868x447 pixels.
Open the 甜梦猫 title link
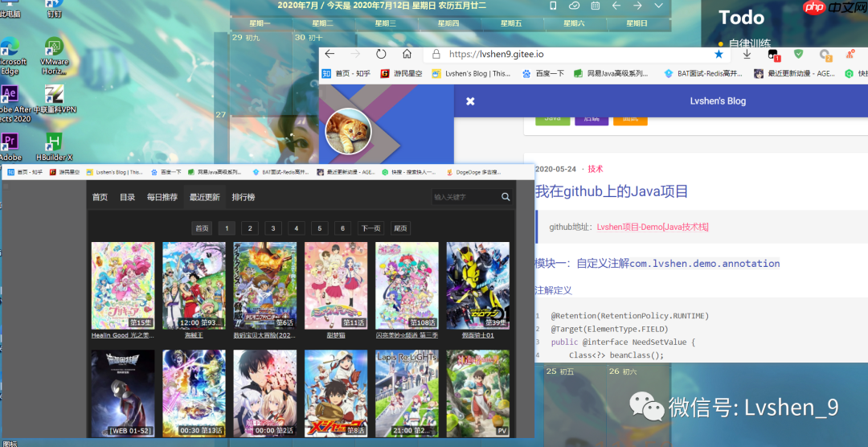click(336, 335)
